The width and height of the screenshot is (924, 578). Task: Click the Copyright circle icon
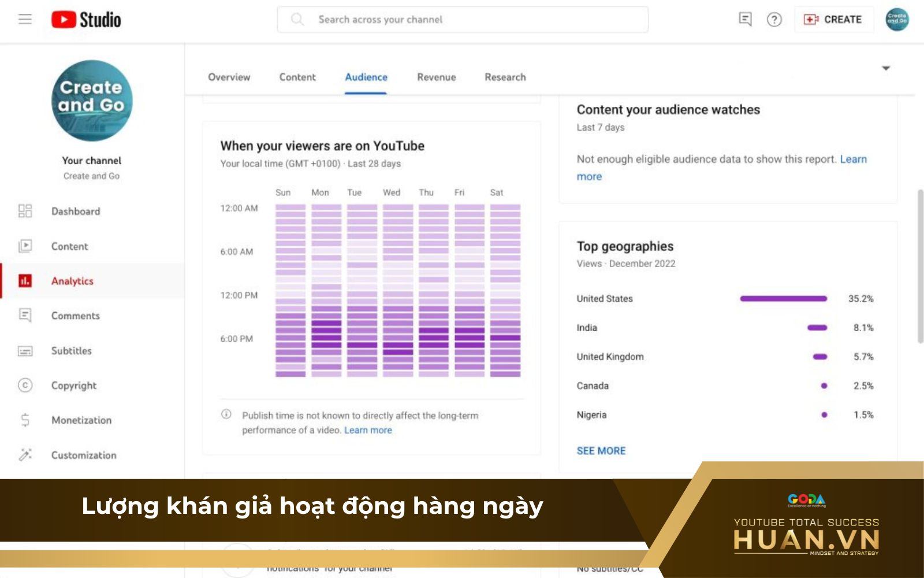coord(25,385)
